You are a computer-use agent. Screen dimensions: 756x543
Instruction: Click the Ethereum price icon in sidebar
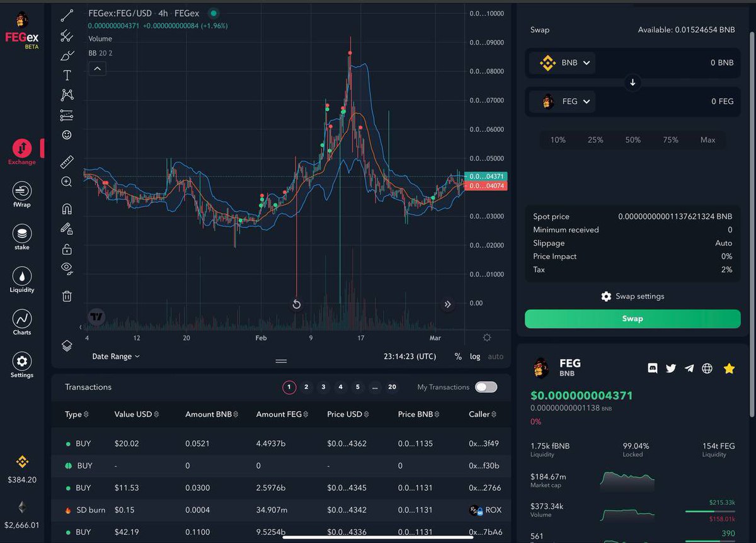tap(22, 507)
